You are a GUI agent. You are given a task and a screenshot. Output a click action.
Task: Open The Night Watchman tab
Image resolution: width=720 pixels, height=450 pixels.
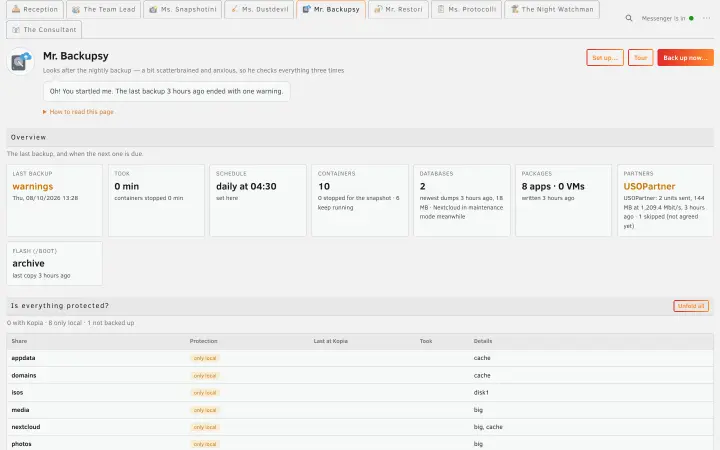(x=551, y=9)
